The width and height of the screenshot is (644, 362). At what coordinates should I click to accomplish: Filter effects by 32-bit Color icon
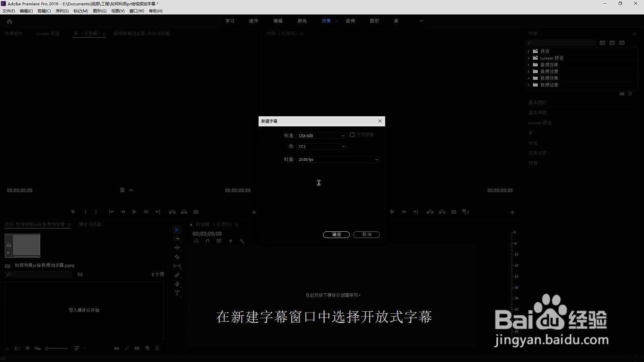coord(612,43)
